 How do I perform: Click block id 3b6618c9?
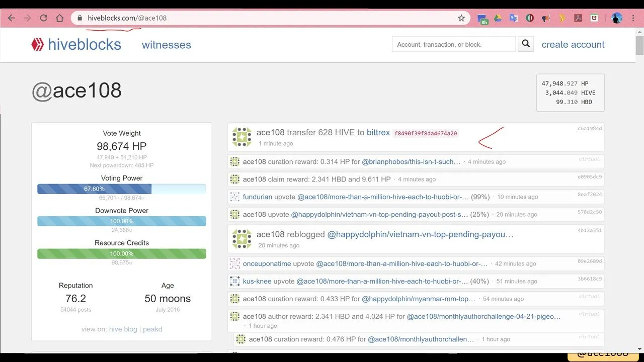[x=590, y=279]
